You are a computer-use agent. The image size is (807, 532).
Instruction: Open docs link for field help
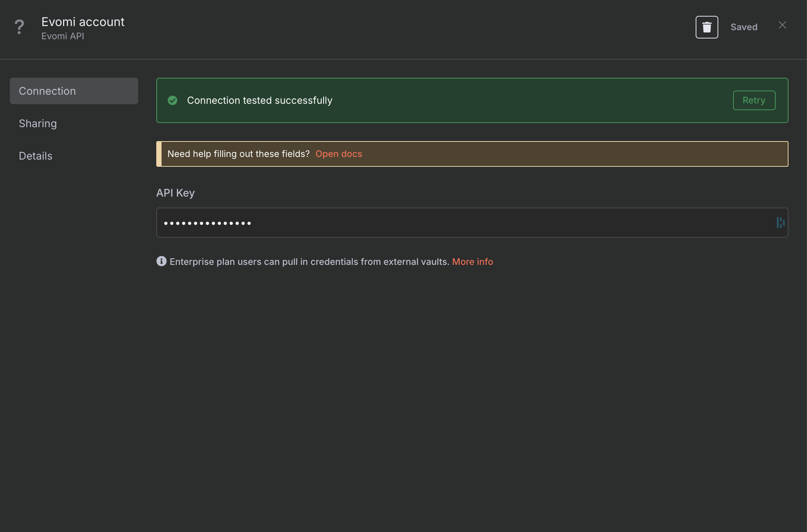[339, 154]
